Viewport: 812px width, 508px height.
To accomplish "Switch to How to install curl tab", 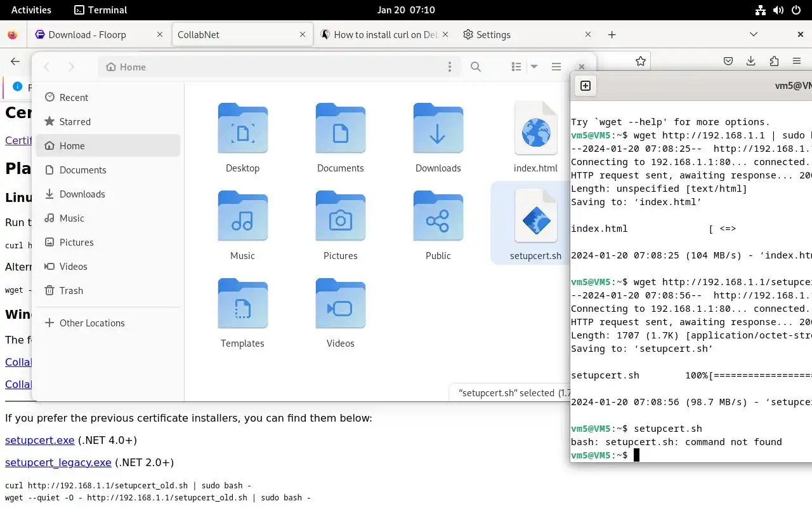I will pos(385,35).
